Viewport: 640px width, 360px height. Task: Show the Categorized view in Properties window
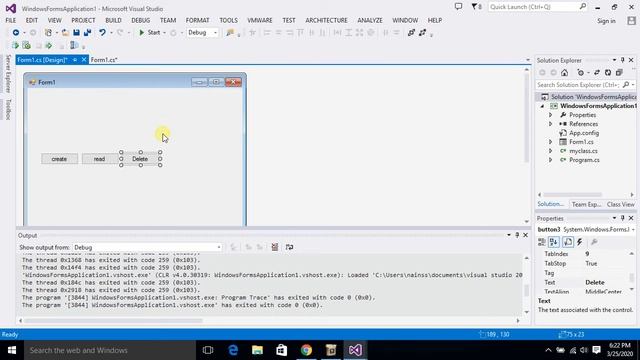click(x=542, y=242)
